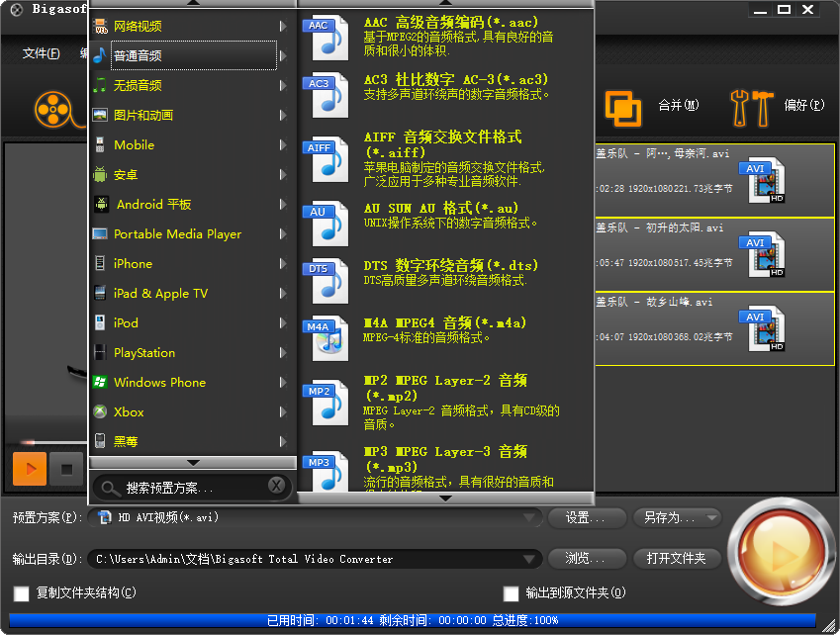Open the HD AVI视频 preset dropdown

point(531,516)
